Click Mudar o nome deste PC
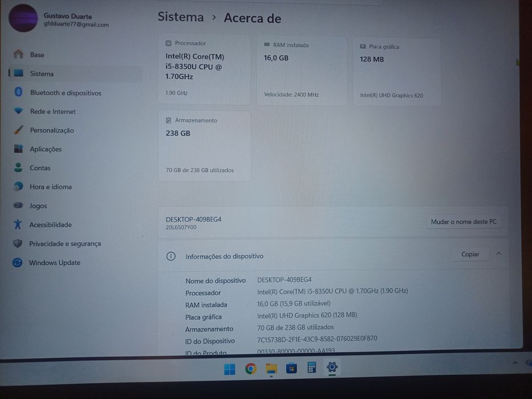 pos(464,222)
